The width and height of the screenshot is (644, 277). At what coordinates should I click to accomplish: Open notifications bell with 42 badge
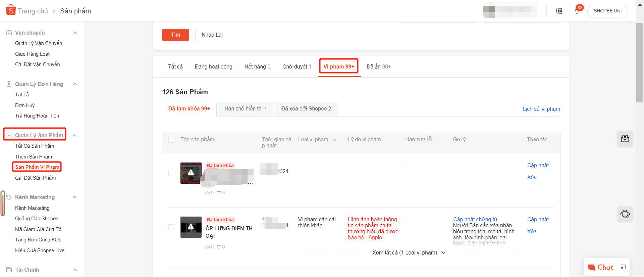coord(577,11)
